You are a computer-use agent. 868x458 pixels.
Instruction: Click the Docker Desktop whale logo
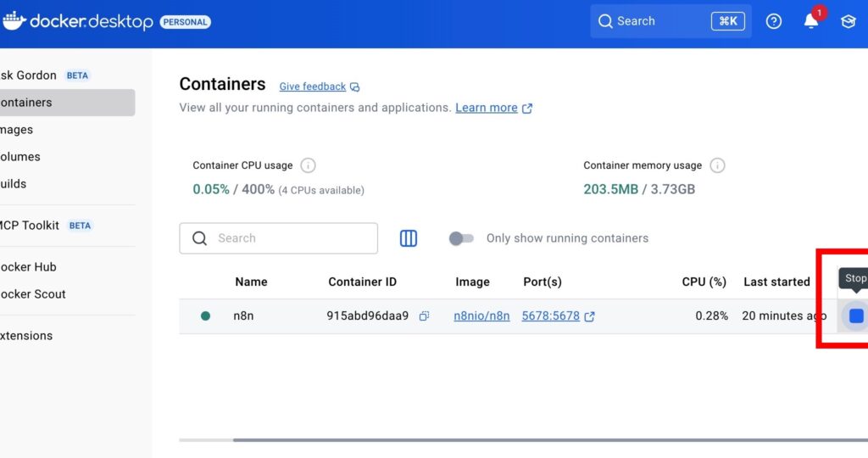(x=14, y=21)
